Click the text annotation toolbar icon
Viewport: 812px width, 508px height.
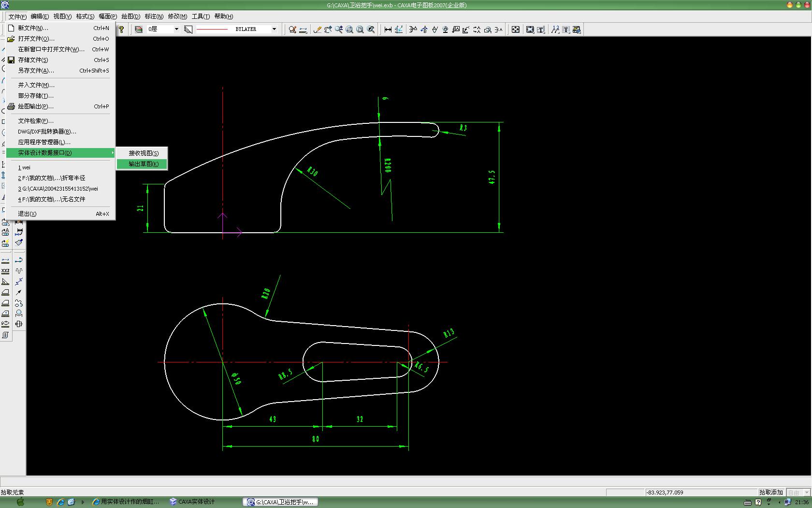566,30
